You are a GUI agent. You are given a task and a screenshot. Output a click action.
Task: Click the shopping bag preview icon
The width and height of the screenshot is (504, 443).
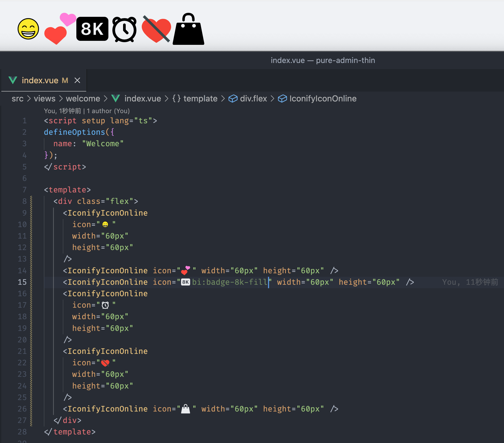coord(188,29)
